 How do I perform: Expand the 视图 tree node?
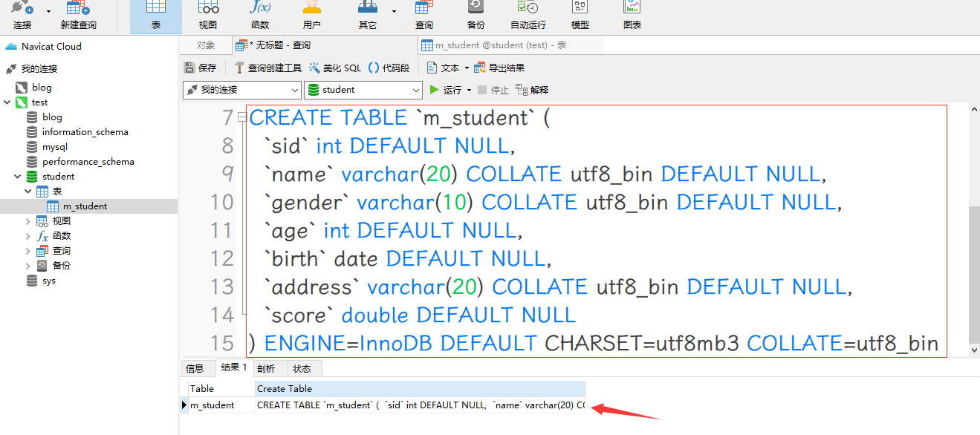click(x=28, y=221)
